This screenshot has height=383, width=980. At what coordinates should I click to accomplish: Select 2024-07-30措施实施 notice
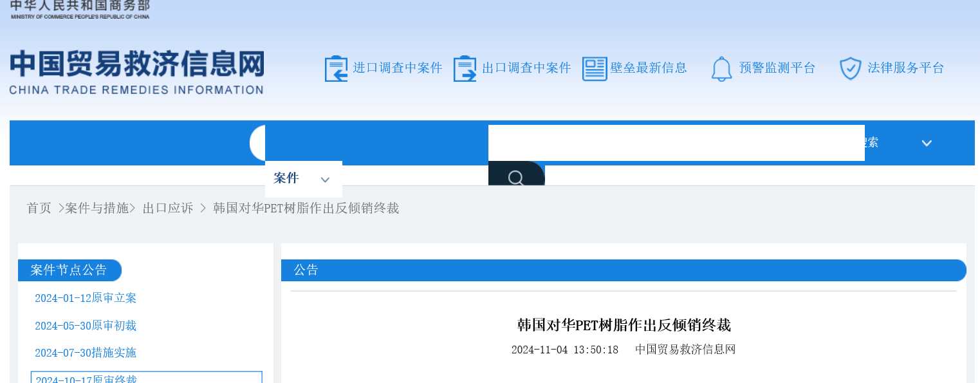coord(86,353)
